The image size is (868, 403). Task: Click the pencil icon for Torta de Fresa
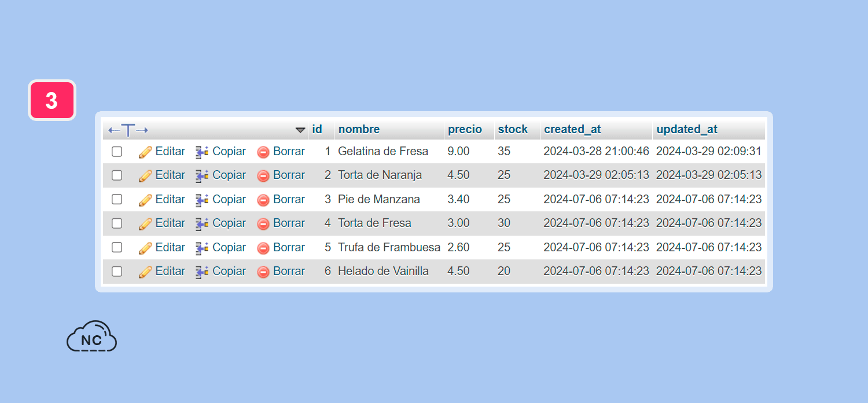[145, 224]
